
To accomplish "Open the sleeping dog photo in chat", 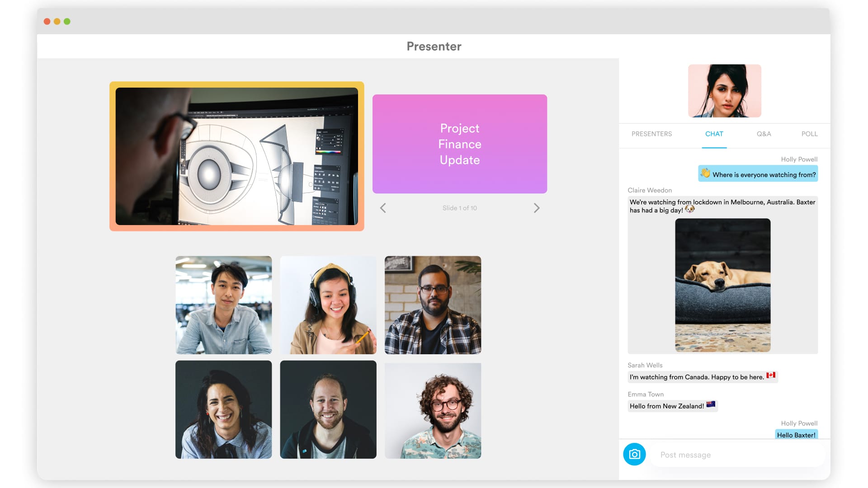I will tap(722, 285).
